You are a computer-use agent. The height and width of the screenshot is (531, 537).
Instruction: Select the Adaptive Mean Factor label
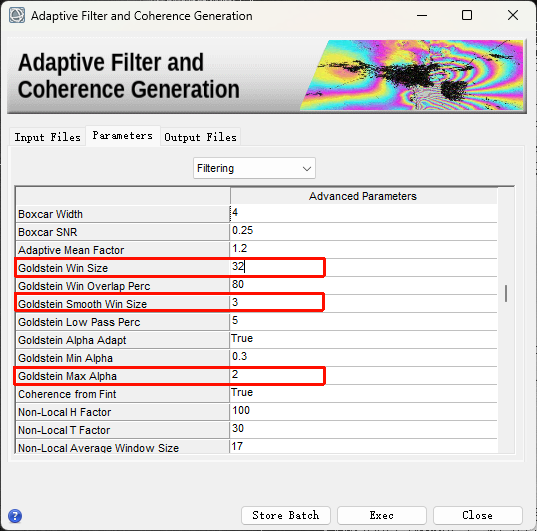(x=123, y=250)
